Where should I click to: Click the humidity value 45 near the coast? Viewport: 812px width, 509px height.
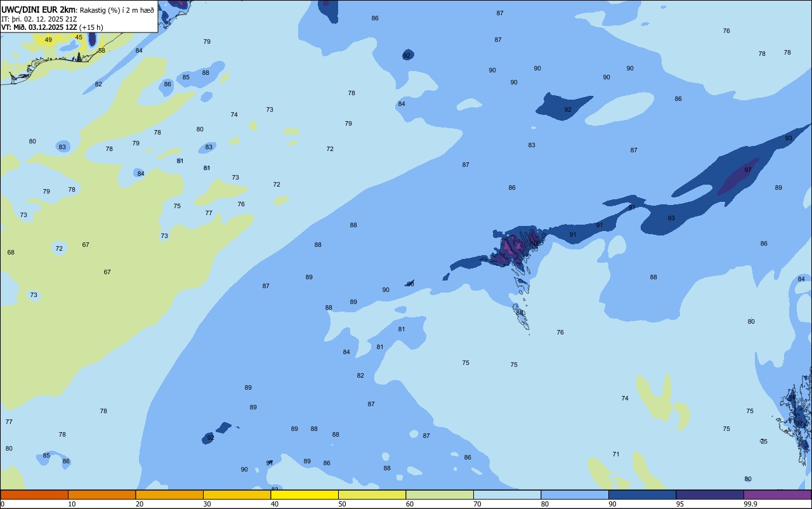79,37
